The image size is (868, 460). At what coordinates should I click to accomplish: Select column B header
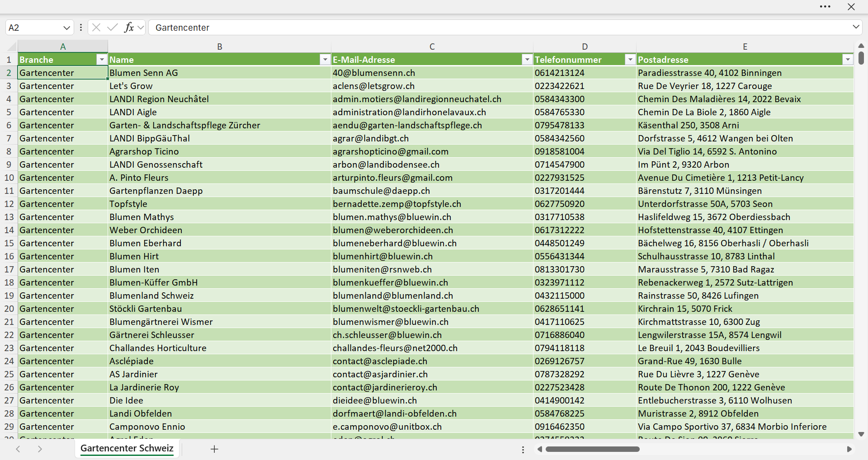click(220, 47)
